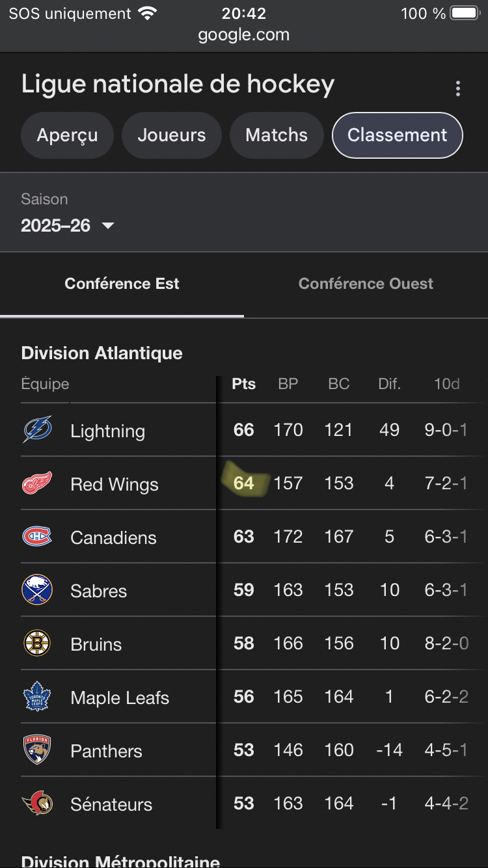The width and height of the screenshot is (488, 868).
Task: Click the Pts column header
Action: click(244, 384)
